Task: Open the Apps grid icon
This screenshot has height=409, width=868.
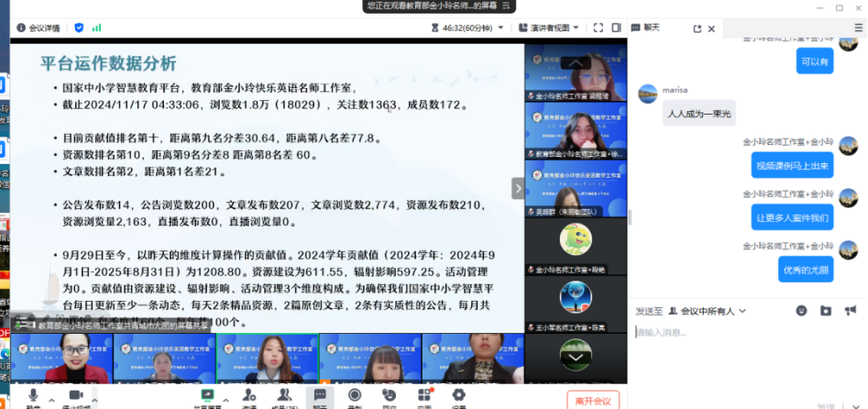Action: click(x=424, y=395)
